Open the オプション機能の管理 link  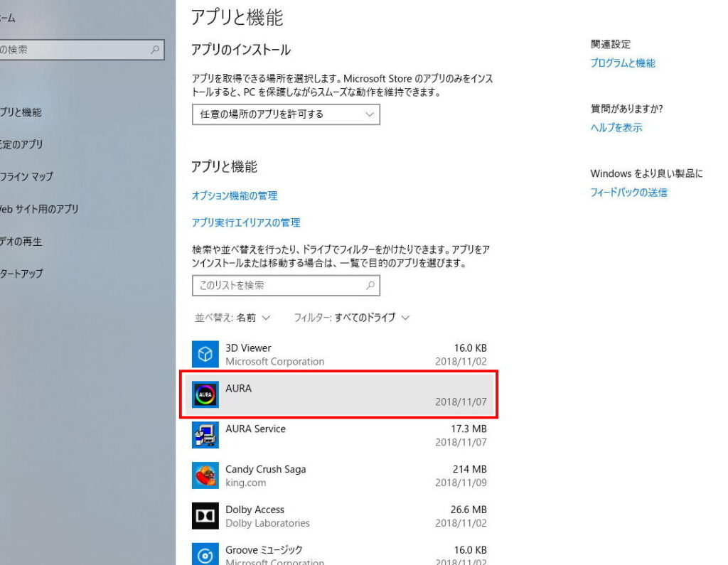235,195
